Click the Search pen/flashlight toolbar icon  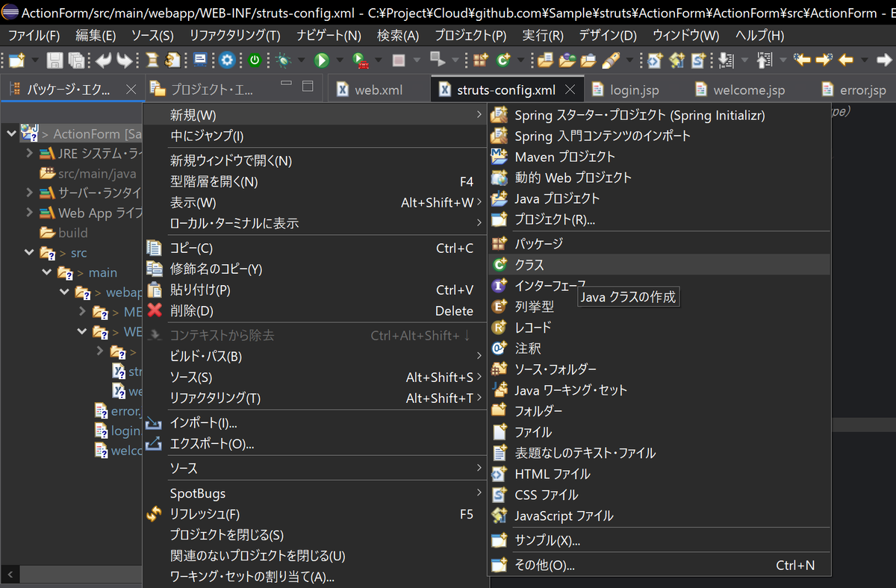[x=611, y=60]
